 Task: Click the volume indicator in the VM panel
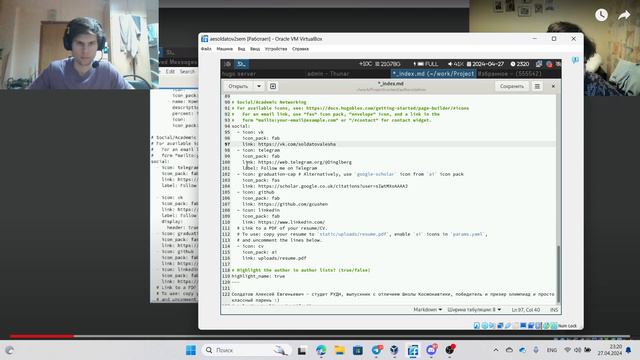(456, 64)
